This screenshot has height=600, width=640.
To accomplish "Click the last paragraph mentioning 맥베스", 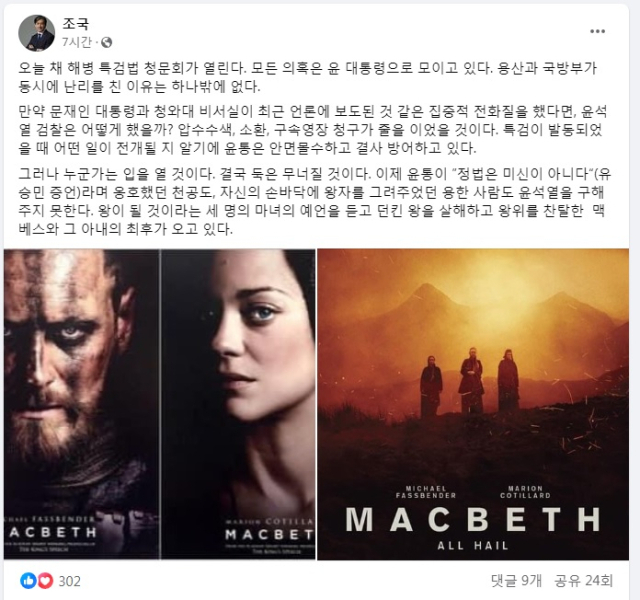I will tap(314, 201).
